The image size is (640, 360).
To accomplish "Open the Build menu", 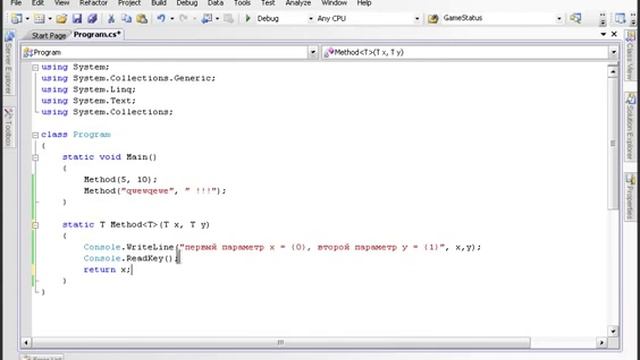I will (159, 3).
